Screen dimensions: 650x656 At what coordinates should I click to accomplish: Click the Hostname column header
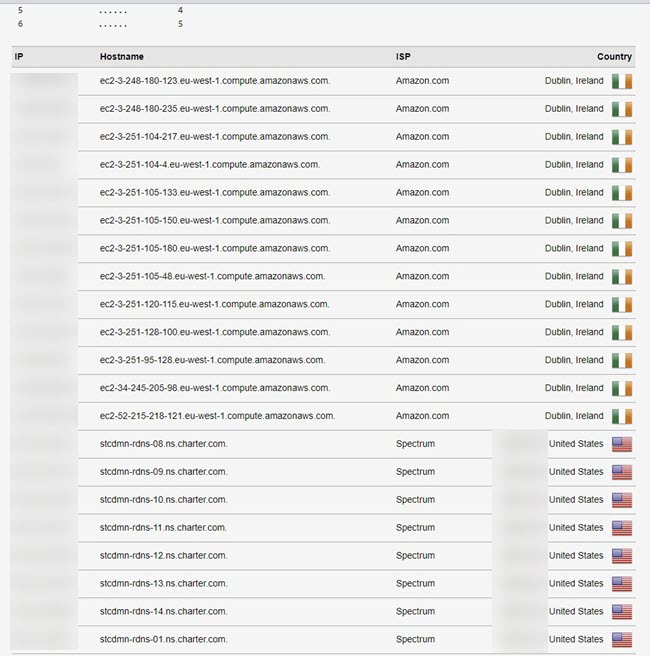tap(122, 56)
